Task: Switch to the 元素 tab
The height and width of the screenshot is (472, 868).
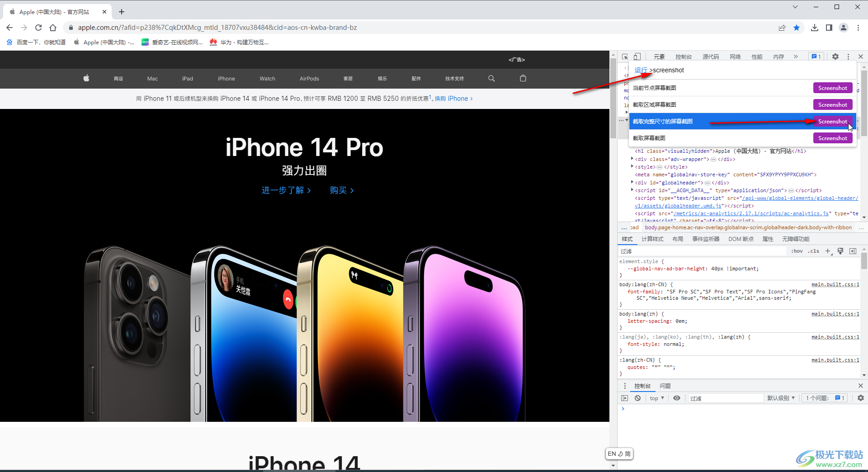Action: [x=659, y=57]
